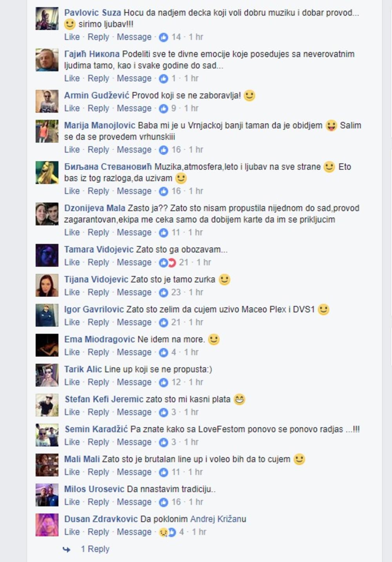
Task: Open Stefan Kefi Jeremic's profile name link
Action: (104, 399)
